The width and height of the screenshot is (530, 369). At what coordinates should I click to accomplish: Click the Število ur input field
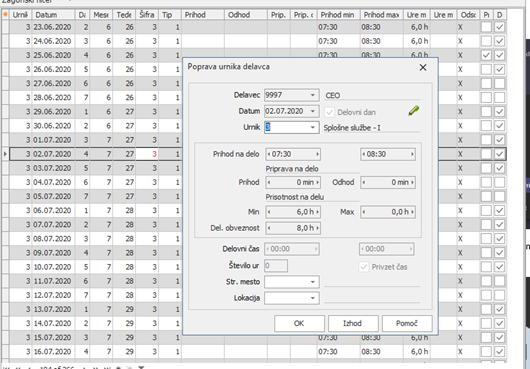(x=276, y=266)
